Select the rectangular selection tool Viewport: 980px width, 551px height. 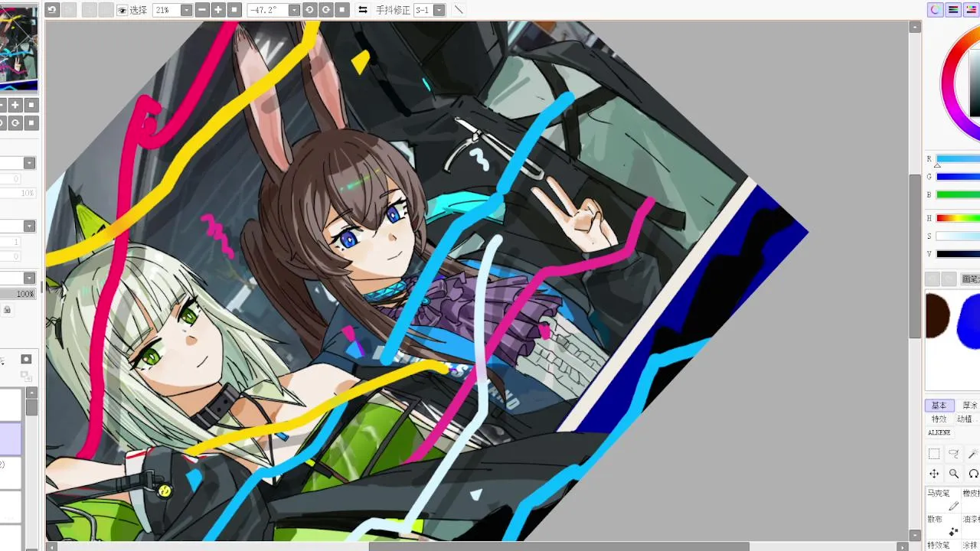click(934, 455)
